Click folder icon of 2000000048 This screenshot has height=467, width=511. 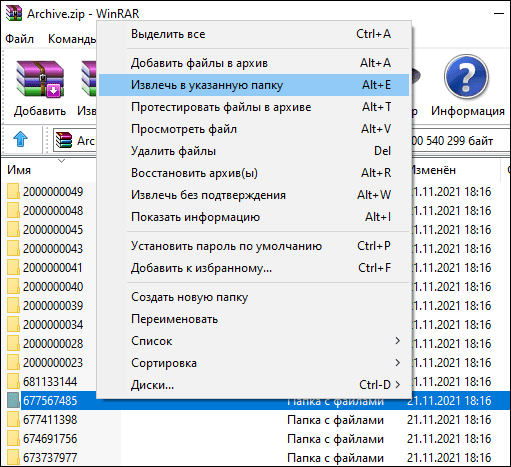coord(13,211)
